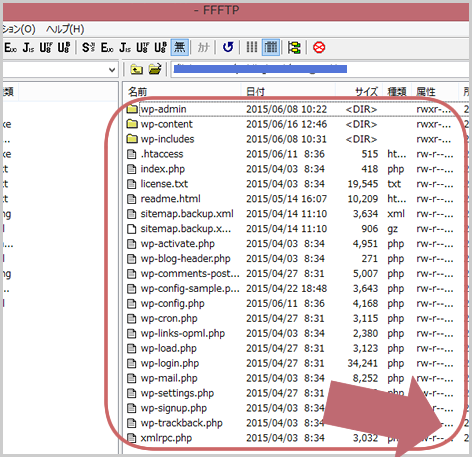Select the wp-content folder icon
The width and height of the screenshot is (472, 457).
[x=132, y=124]
